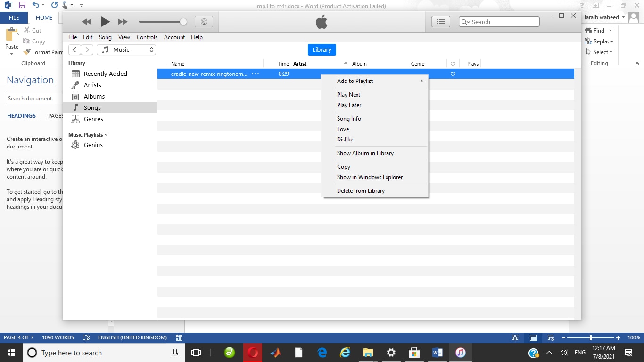Open the Music media type dropdown
The width and height of the screenshot is (644, 362).
(x=126, y=49)
